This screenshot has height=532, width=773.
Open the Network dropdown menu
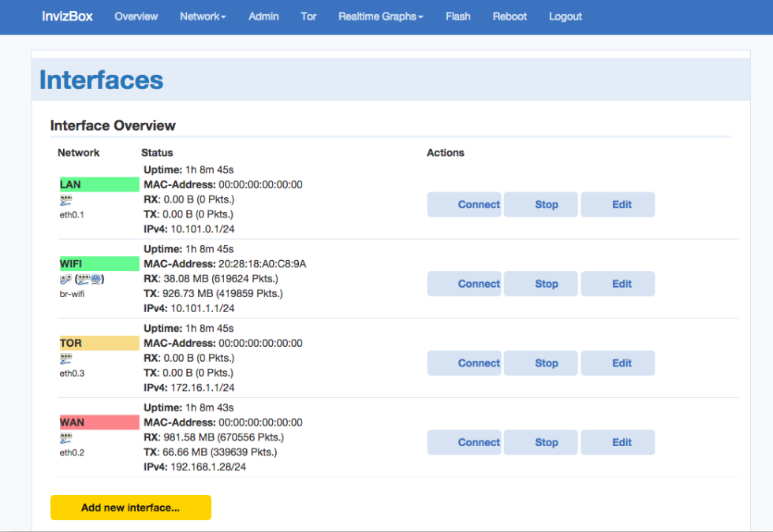tap(203, 16)
